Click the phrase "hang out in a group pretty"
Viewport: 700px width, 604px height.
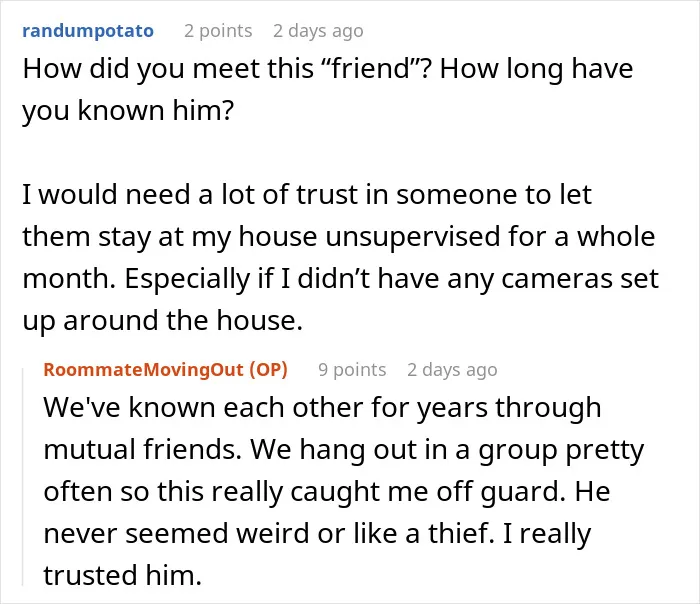click(471, 450)
